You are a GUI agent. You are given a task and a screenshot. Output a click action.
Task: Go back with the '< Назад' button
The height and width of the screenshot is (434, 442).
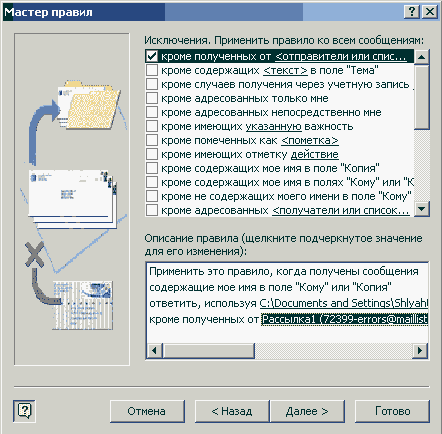(232, 411)
